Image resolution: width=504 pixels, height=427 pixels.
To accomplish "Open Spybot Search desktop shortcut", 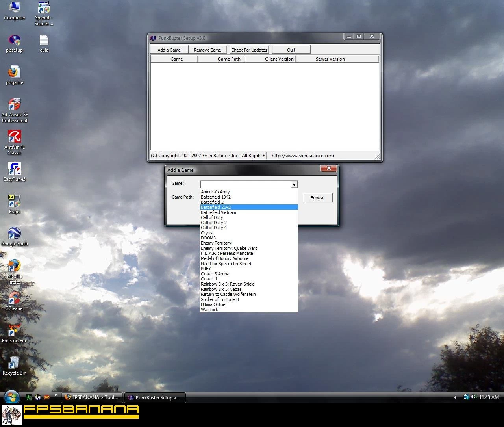I will tap(44, 13).
